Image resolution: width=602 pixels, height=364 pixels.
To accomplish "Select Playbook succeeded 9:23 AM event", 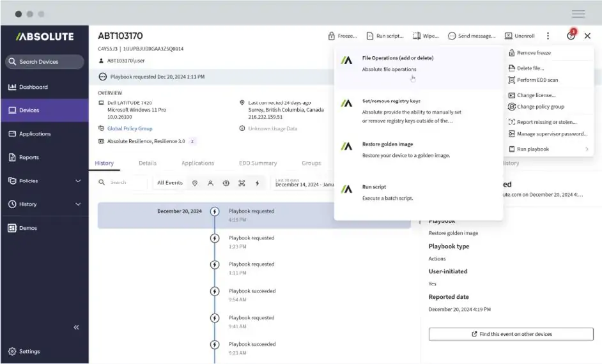I will pyautogui.click(x=252, y=348).
